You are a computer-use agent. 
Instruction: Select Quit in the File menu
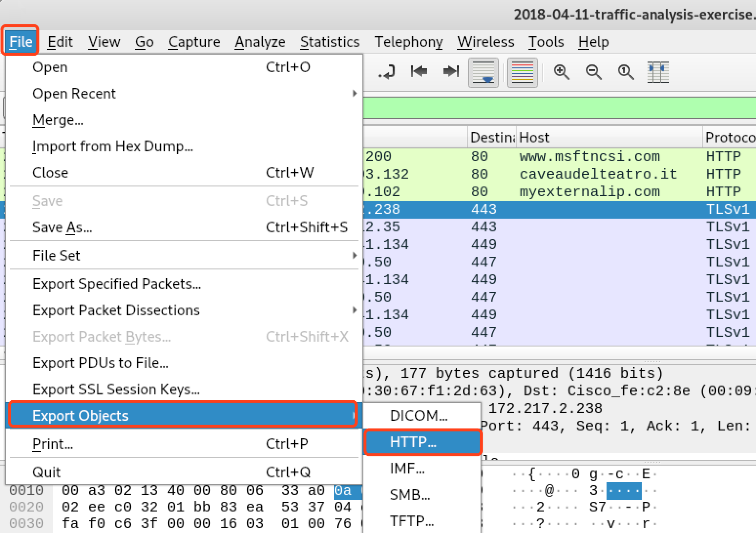(x=184, y=472)
